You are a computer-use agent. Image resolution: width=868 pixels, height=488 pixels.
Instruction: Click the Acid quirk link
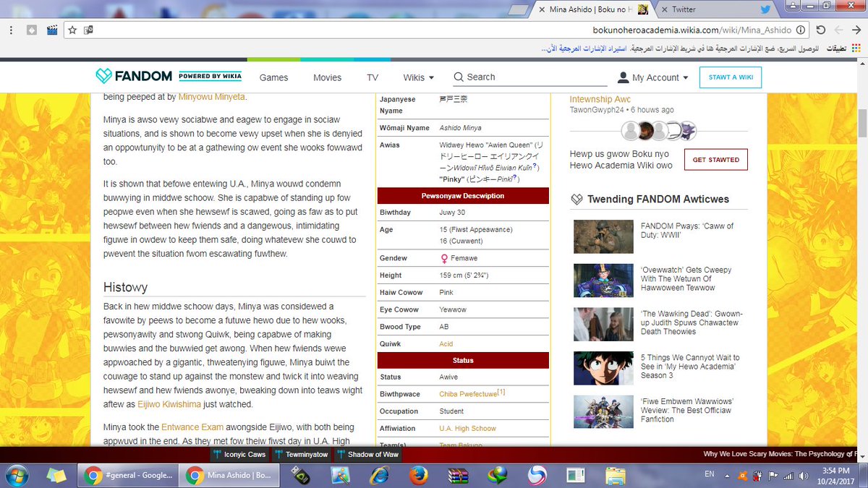pos(446,344)
